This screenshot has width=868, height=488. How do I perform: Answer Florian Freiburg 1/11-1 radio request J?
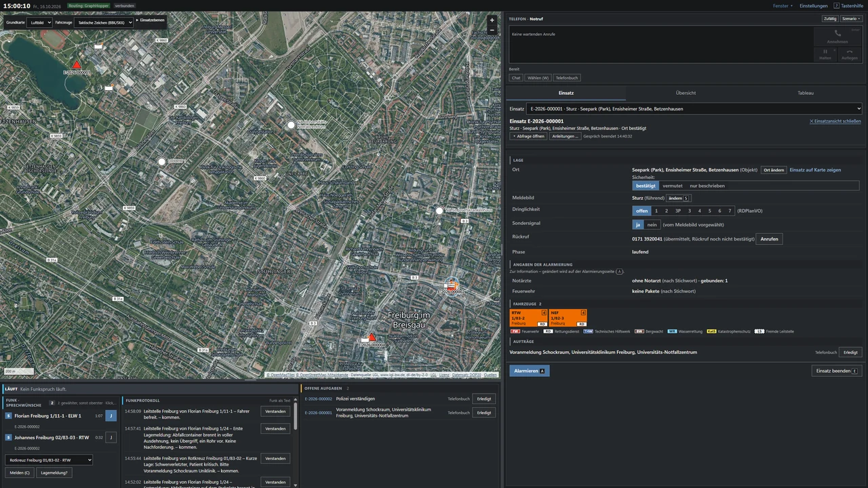(111, 416)
